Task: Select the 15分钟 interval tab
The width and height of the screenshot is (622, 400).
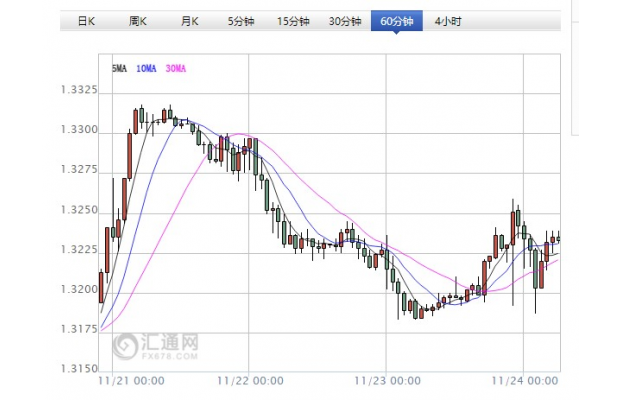Action: click(293, 21)
